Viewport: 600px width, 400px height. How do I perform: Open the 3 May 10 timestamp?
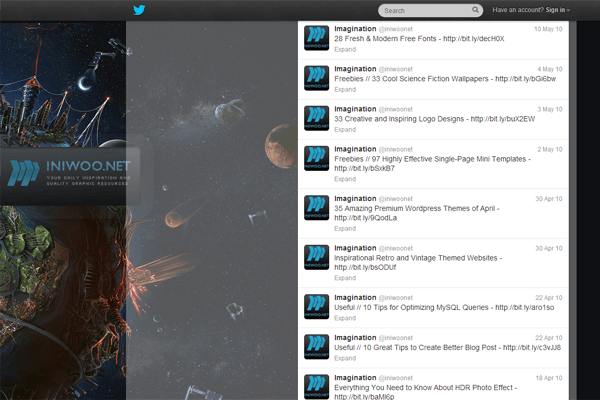tap(550, 109)
